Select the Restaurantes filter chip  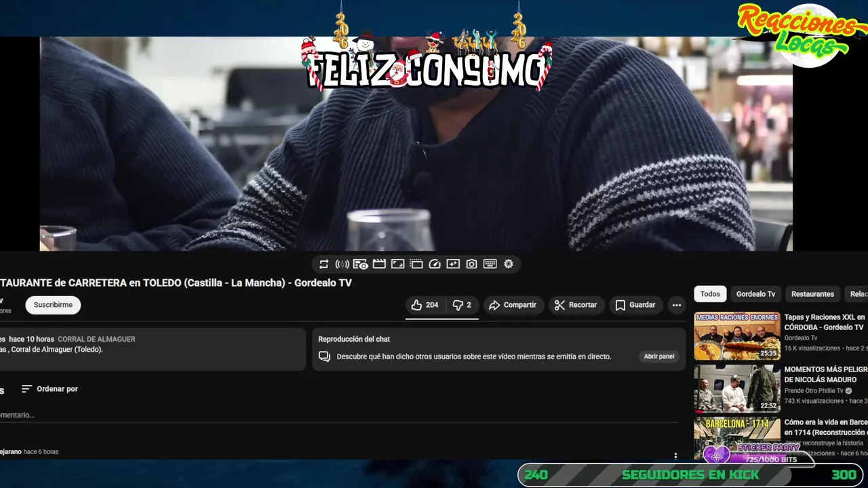[812, 294]
